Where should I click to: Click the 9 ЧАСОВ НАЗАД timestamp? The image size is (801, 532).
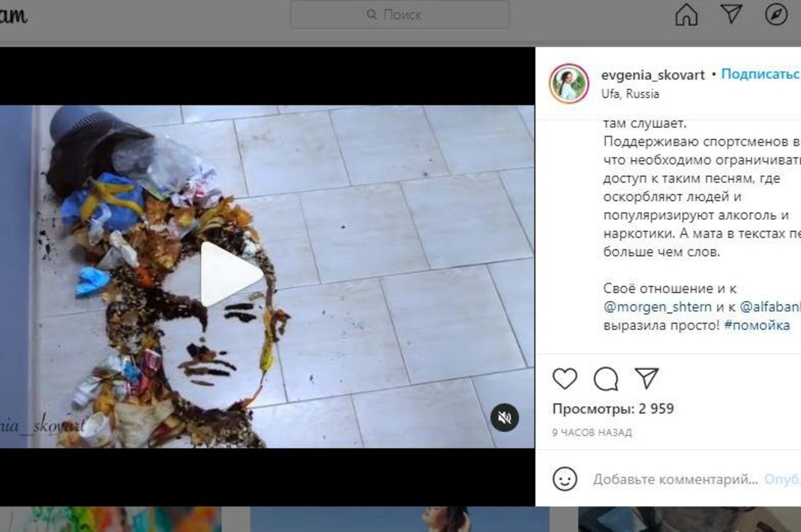(x=592, y=432)
